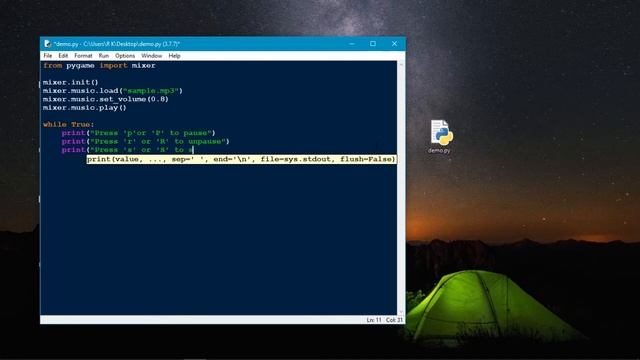Screen dimensions: 640x360
Task: Click the window title text demo.py path
Action: pyautogui.click(x=117, y=44)
